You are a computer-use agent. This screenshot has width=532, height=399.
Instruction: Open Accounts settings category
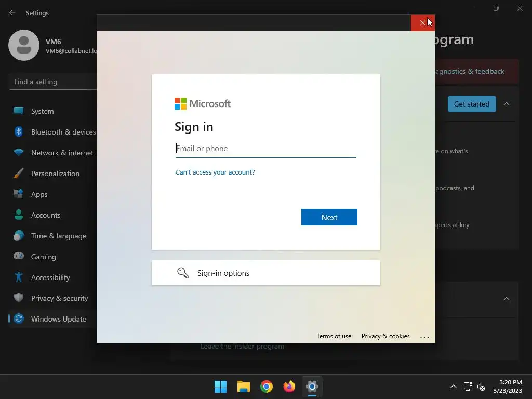point(52,215)
